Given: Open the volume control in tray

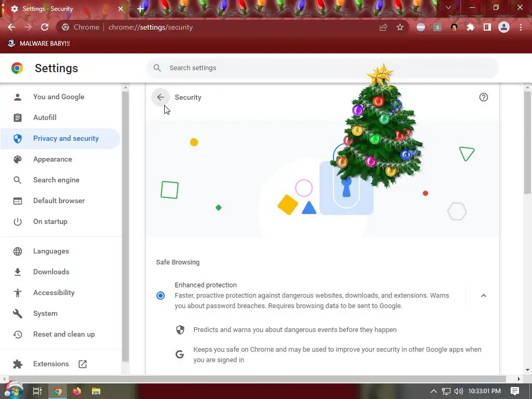Looking at the screenshot, I should (x=458, y=391).
